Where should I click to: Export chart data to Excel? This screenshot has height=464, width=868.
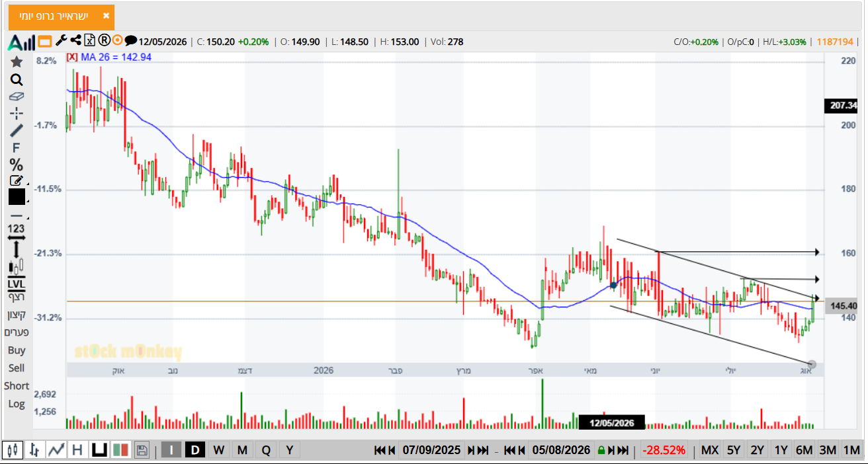pos(89,40)
